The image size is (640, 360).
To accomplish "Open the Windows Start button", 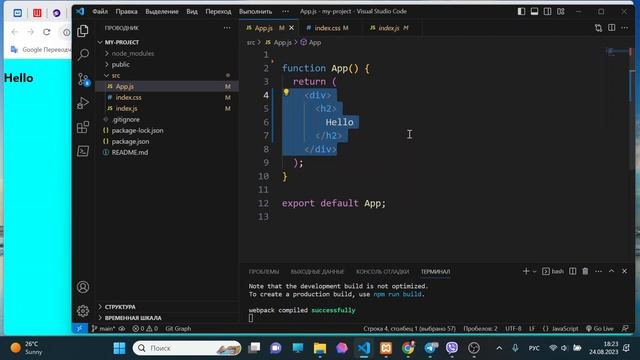I will [x=119, y=348].
